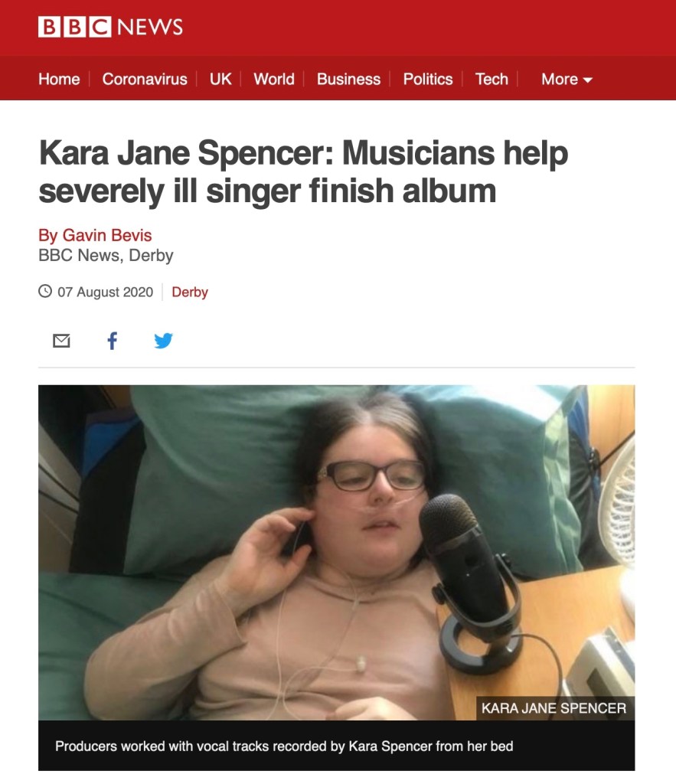Expand the More dropdown arrow

[588, 80]
